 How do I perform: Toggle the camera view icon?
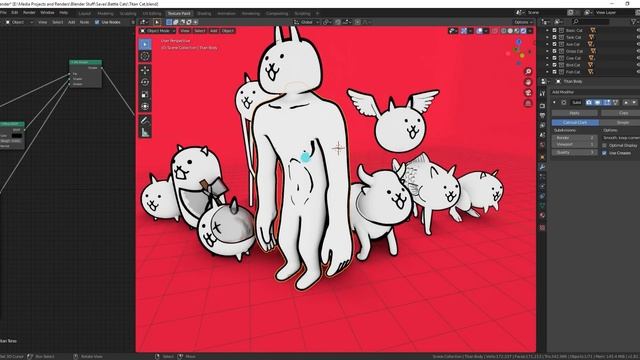click(x=528, y=93)
